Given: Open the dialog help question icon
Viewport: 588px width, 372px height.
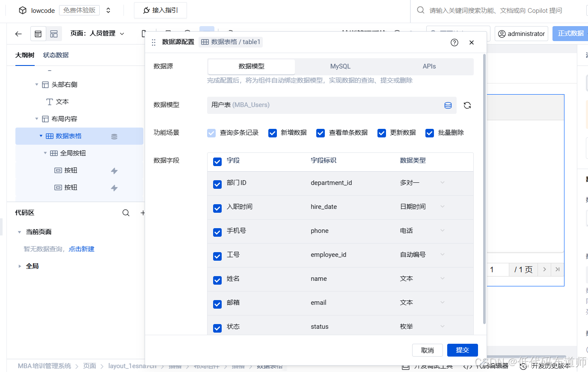Looking at the screenshot, I should tap(454, 42).
